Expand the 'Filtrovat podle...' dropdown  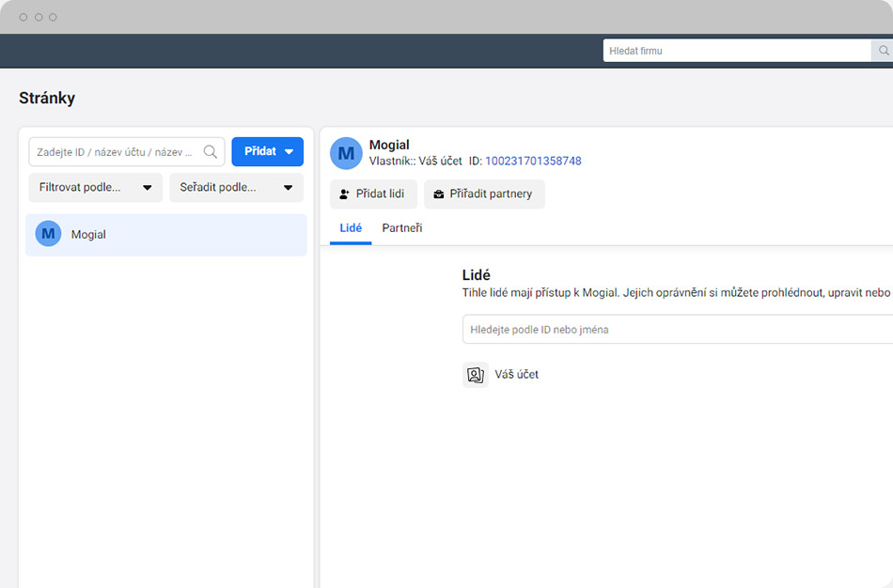pos(96,187)
